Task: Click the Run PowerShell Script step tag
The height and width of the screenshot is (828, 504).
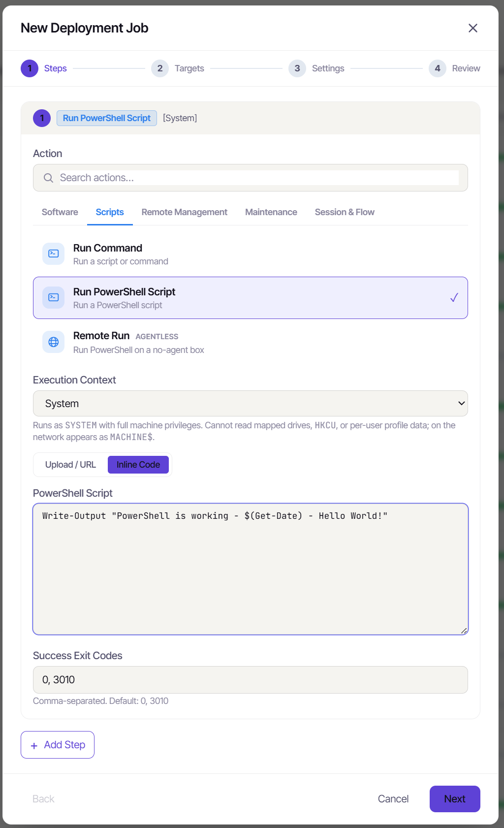Action: click(x=107, y=118)
